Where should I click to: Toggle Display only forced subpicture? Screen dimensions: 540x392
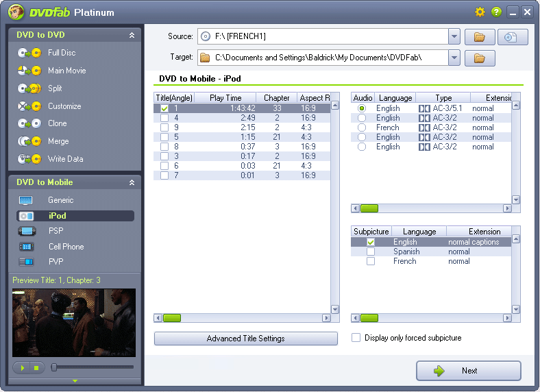356,338
